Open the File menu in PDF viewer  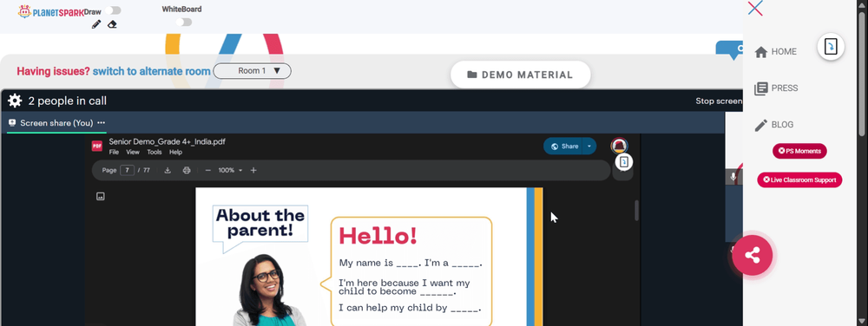click(114, 152)
